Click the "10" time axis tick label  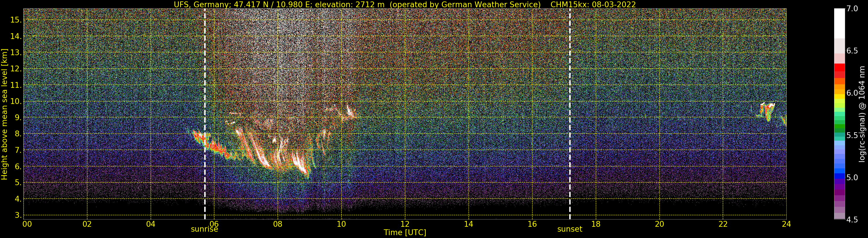click(341, 224)
